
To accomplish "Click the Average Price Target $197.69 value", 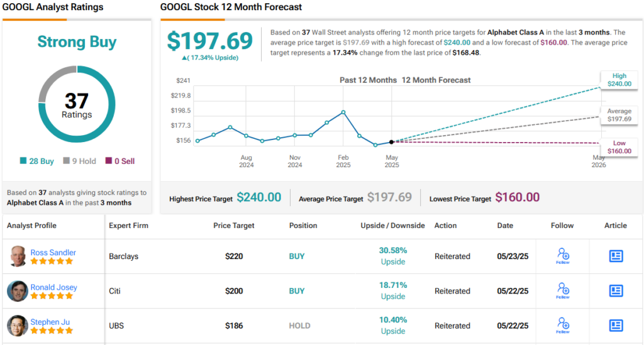I will 389,197.
